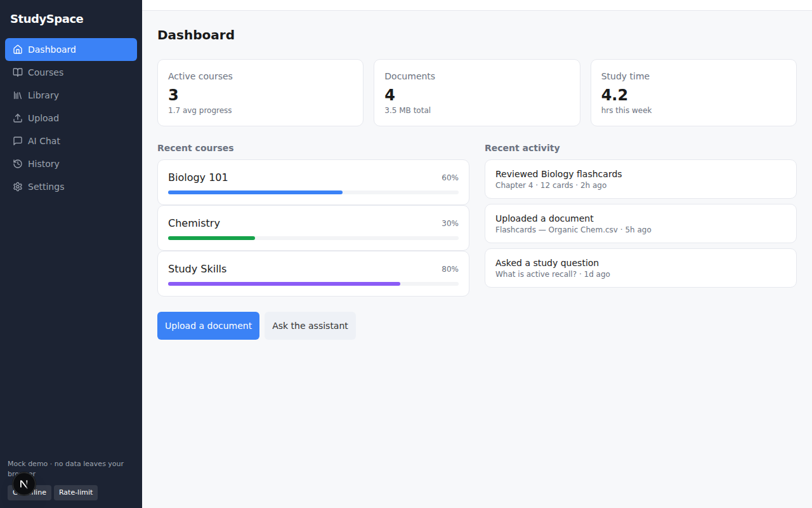Click the Settings gear icon

pos(18,187)
